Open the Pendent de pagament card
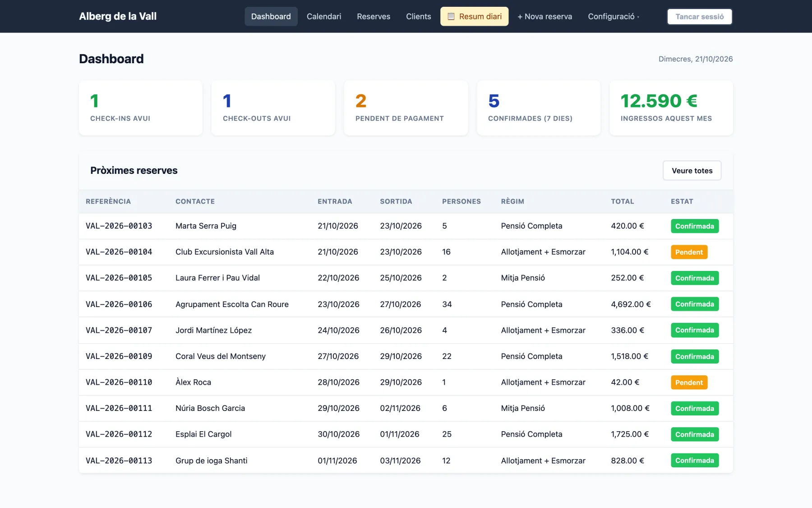The width and height of the screenshot is (812, 508). tap(406, 108)
